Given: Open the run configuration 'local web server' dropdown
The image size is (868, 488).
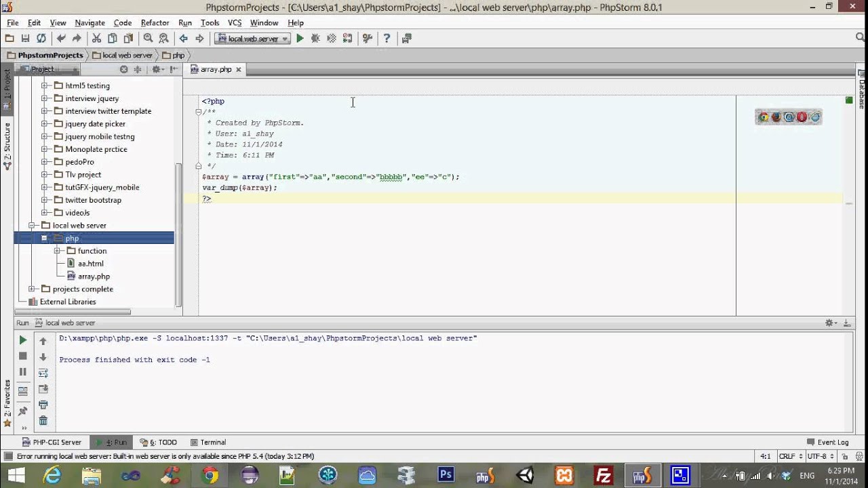Looking at the screenshot, I should 253,39.
